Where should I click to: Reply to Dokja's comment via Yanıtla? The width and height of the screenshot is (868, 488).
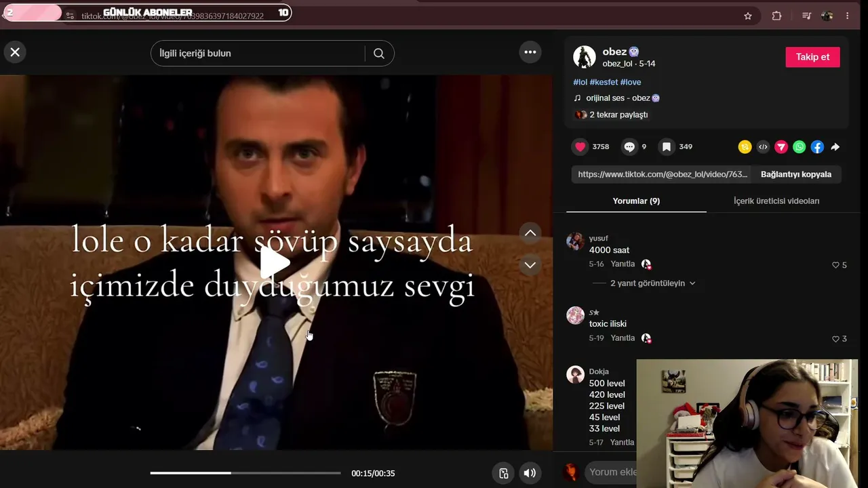(622, 443)
